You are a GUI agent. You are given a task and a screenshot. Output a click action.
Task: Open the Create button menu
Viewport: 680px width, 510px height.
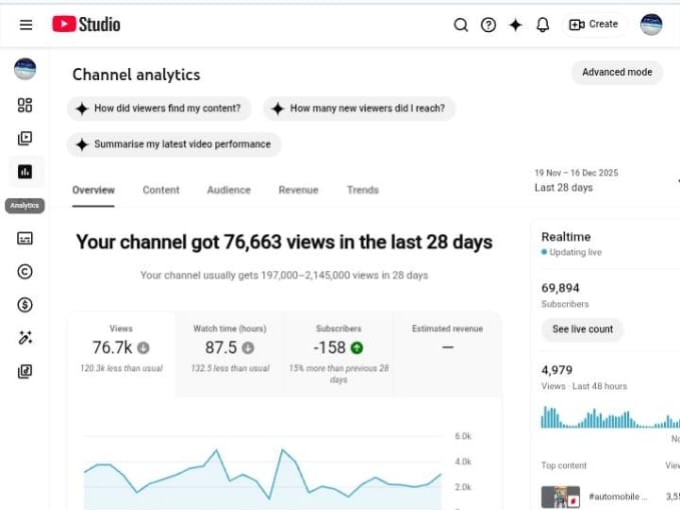594,25
